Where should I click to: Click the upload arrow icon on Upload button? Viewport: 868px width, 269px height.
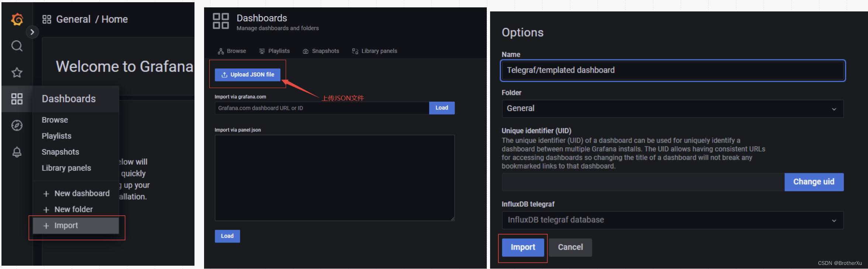(224, 75)
